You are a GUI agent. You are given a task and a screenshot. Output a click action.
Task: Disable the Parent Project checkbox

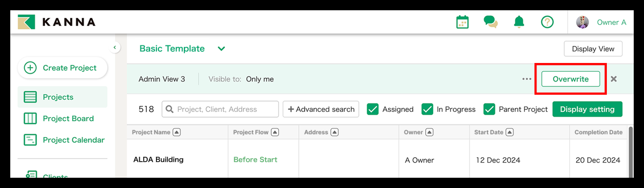(x=489, y=109)
